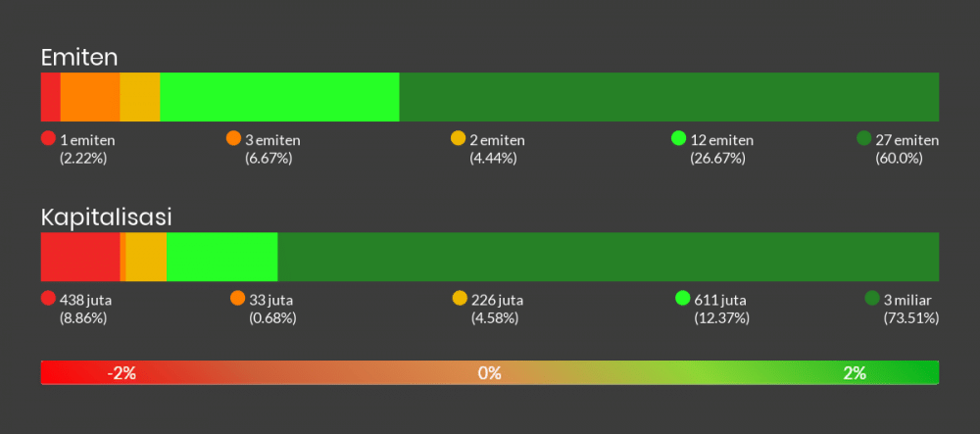The image size is (980, 434).
Task: Click the yellow dot beside 226 juta
Action: coord(460,298)
